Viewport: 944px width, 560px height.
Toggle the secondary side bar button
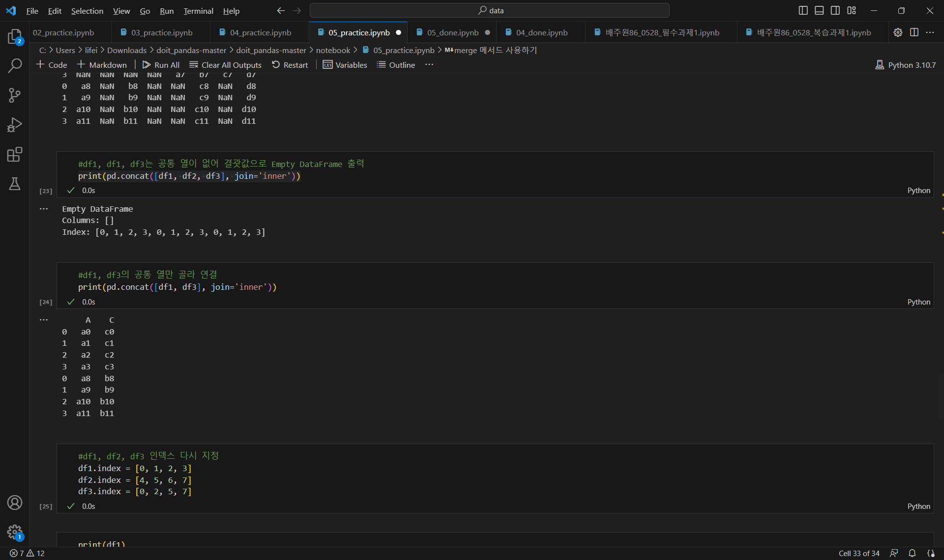click(835, 10)
